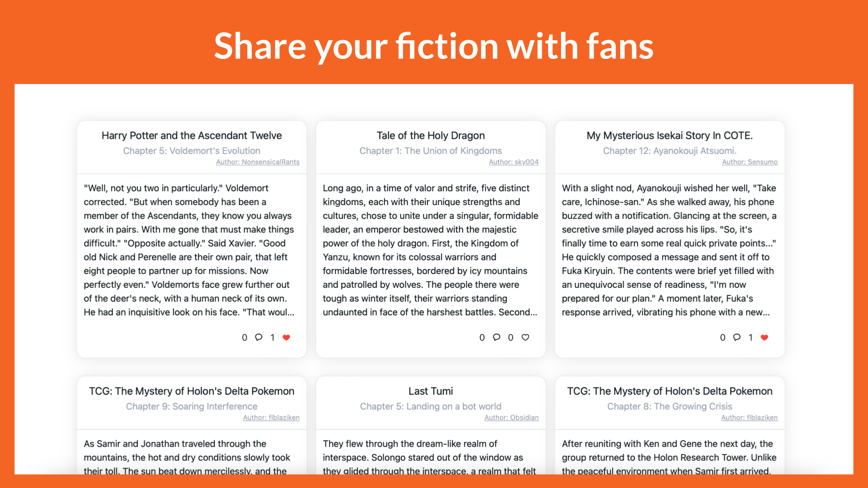Like the Harry Potter Ascendant Twelve story
Viewport: 868px width, 488px height.
(x=286, y=337)
